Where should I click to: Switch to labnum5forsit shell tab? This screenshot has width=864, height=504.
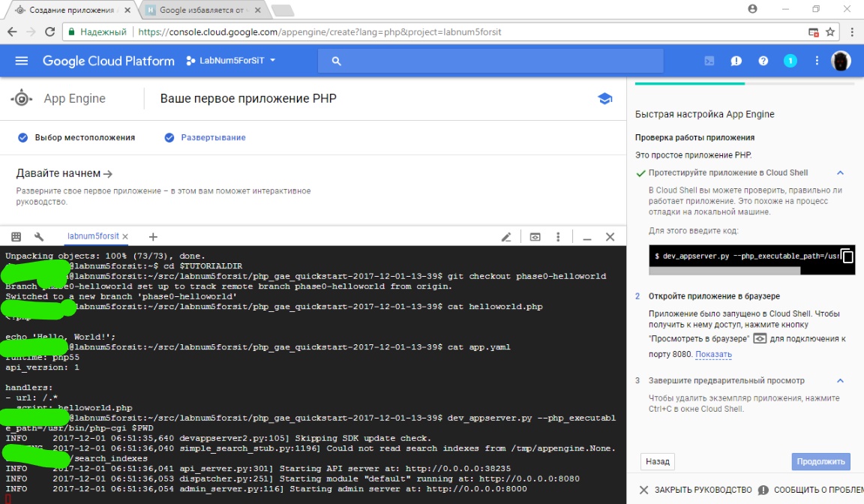tap(92, 236)
